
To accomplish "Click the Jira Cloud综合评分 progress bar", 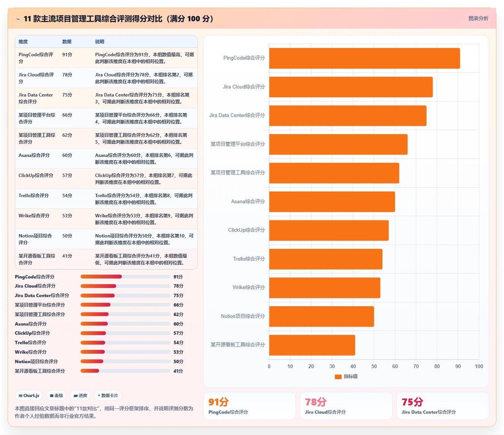I will (125, 286).
